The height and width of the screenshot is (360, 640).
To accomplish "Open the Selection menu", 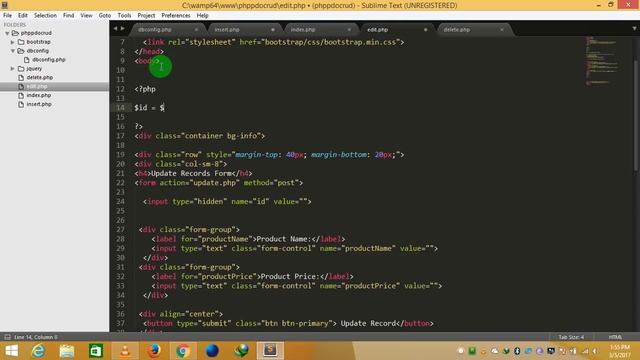I will click(x=45, y=16).
